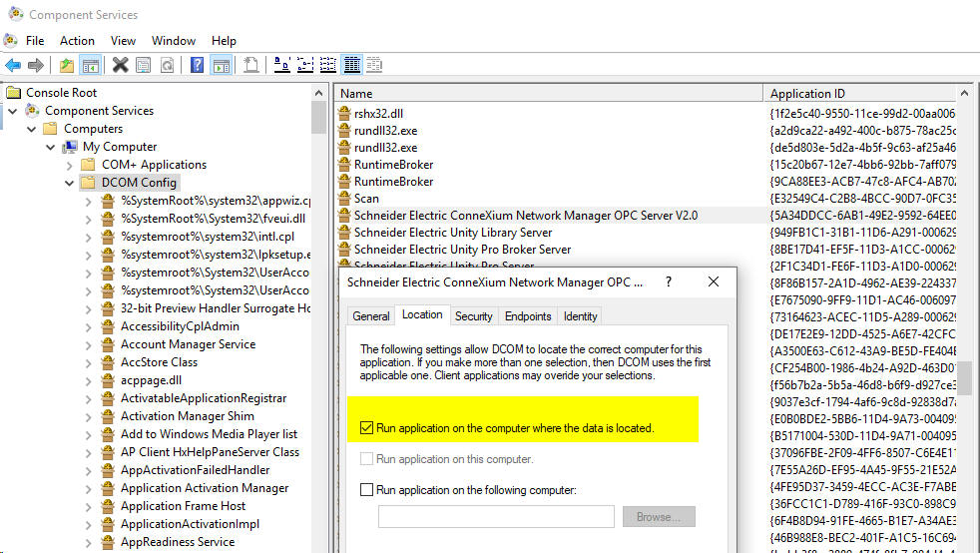This screenshot has width=980, height=553.
Task: Switch to Large Icons view
Action: pos(281,64)
